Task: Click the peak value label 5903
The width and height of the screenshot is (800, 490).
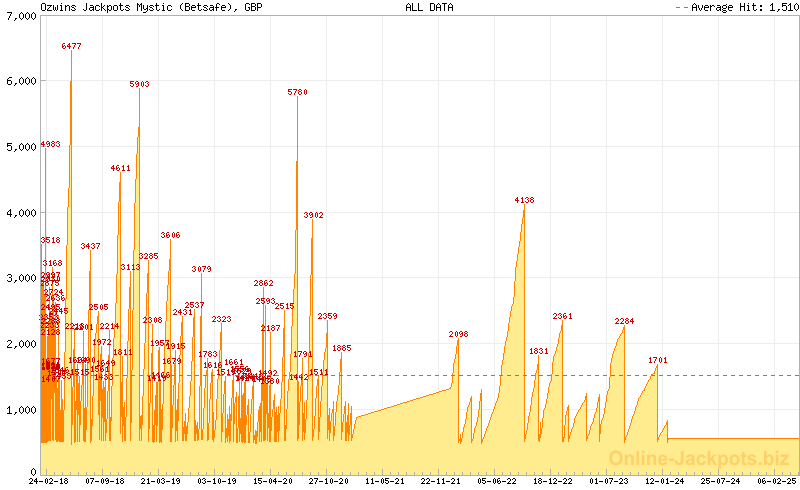Action: coord(139,85)
